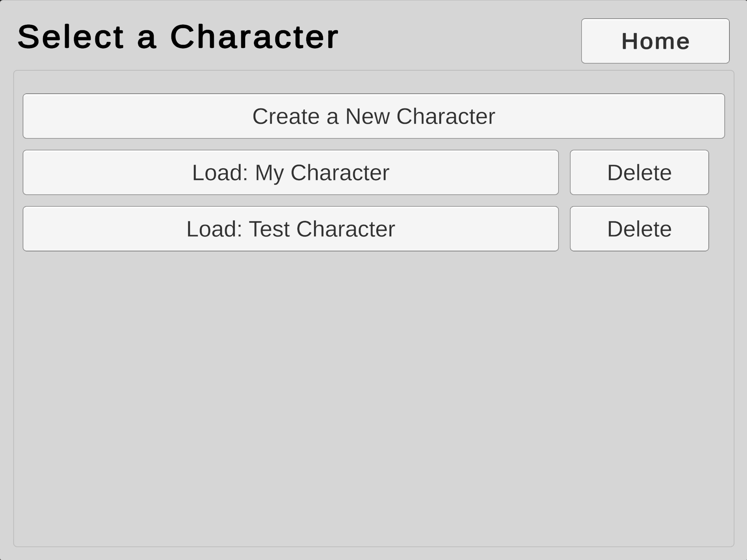Click the Select a Character heading
The width and height of the screenshot is (747, 560).
[x=178, y=37]
